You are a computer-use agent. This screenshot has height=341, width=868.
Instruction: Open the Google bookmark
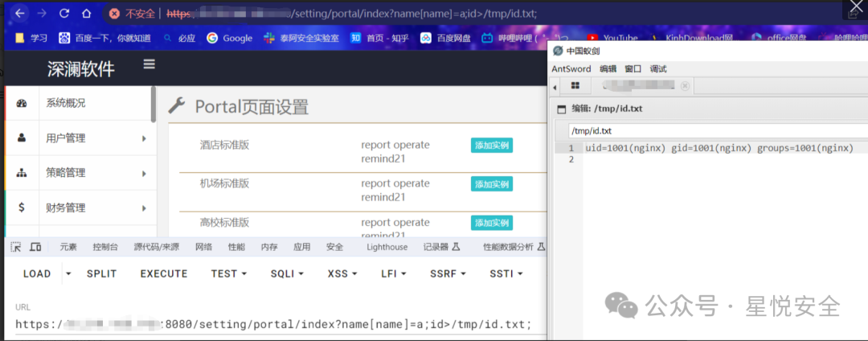point(230,38)
